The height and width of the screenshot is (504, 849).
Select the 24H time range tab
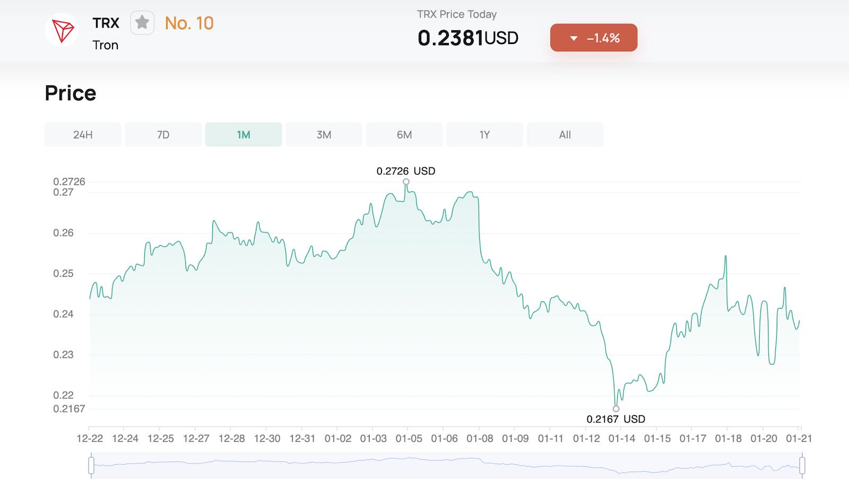pyautogui.click(x=83, y=135)
